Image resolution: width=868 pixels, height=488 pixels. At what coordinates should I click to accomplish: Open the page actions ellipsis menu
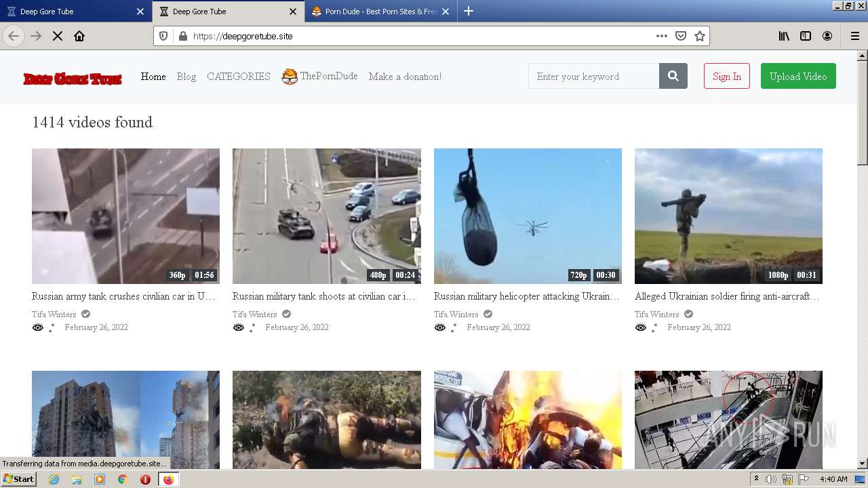[x=662, y=36]
